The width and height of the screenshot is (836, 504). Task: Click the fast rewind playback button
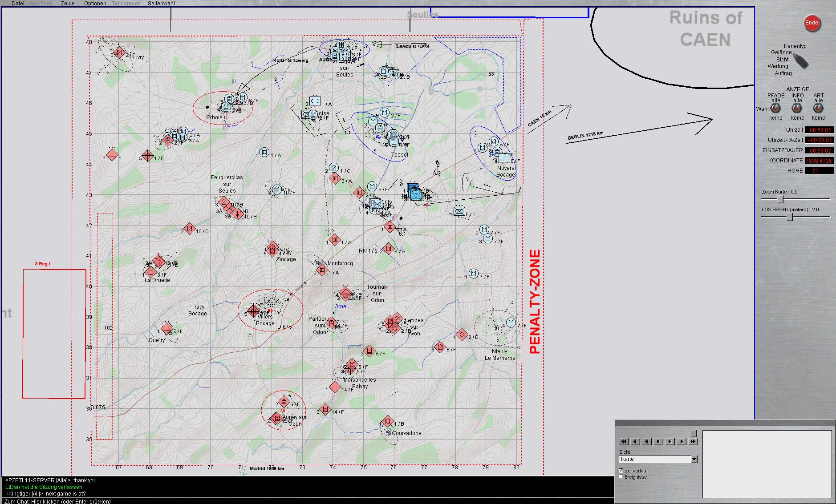(x=623, y=442)
